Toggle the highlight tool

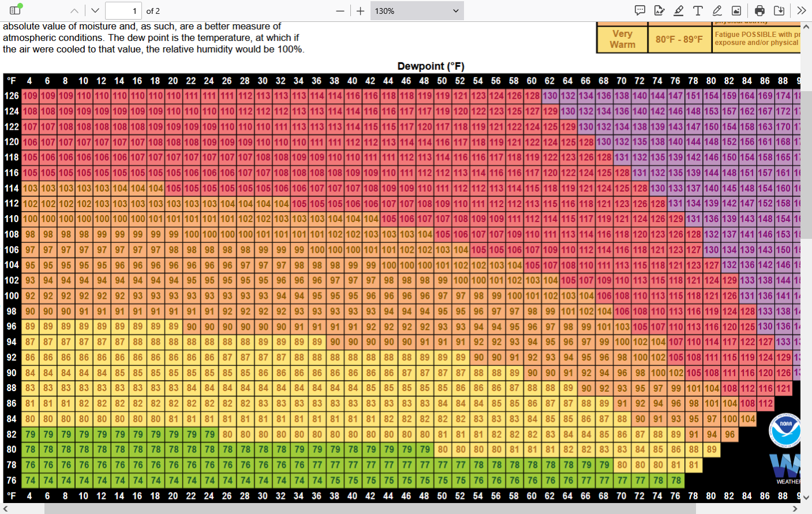pyautogui.click(x=679, y=10)
